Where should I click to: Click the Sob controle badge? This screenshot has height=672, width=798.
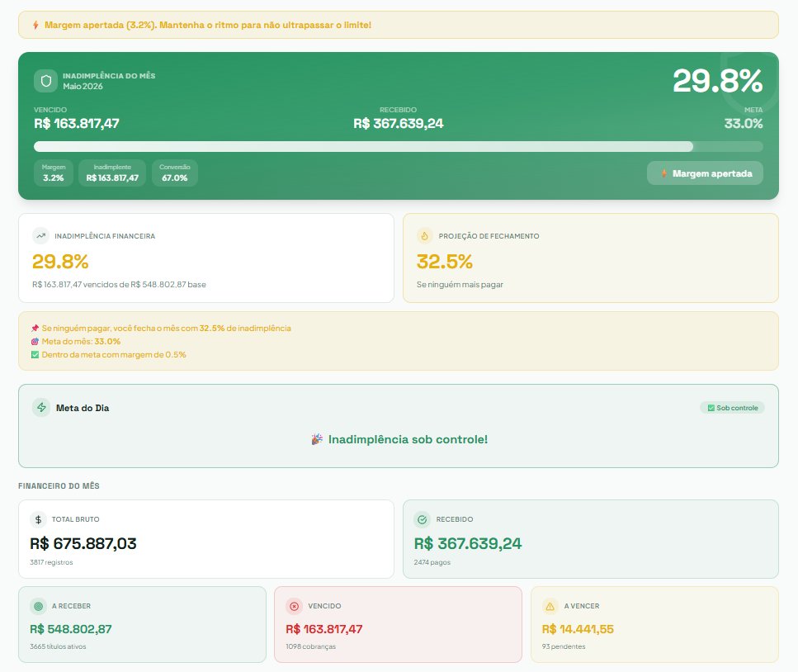732,408
